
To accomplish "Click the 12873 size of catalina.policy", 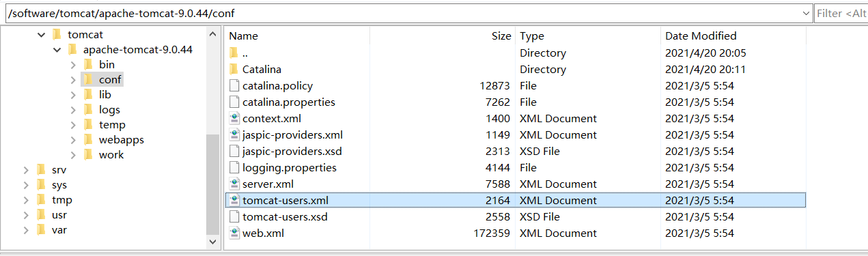I will pos(495,86).
